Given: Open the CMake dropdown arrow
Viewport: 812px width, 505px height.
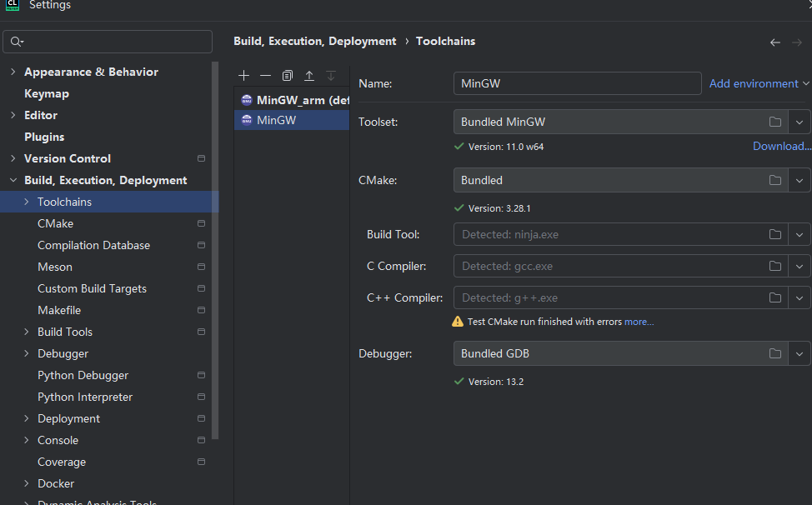Looking at the screenshot, I should coord(799,181).
